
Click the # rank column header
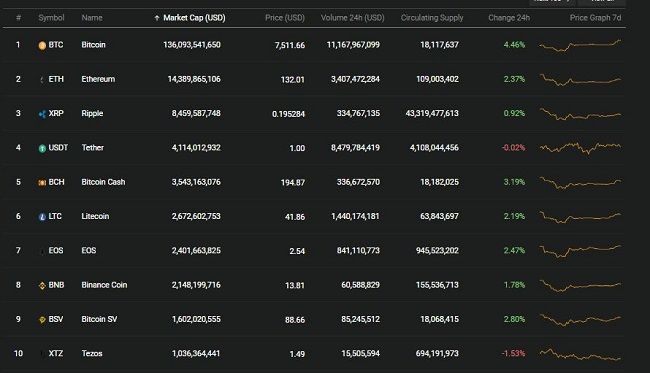point(18,18)
